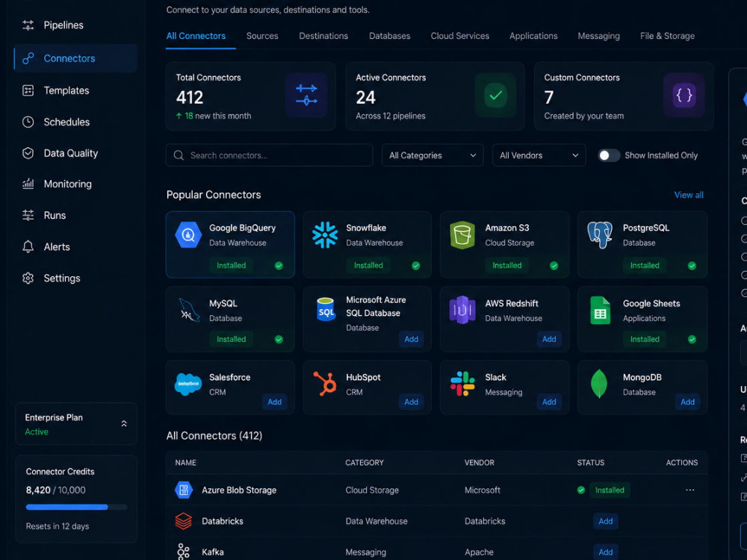Viewport: 747px width, 560px height.
Task: Click the Slack logo
Action: coord(462,384)
